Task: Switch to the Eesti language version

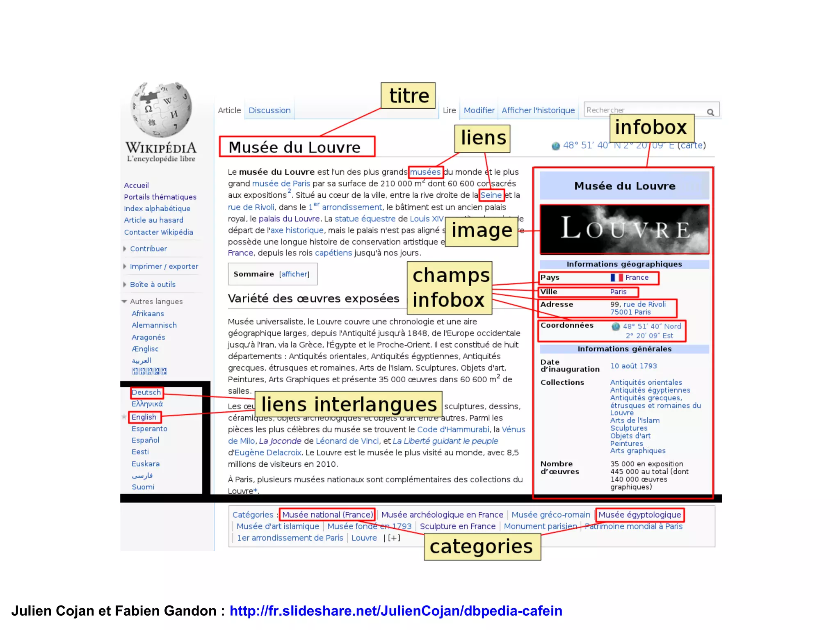Action: click(x=140, y=452)
